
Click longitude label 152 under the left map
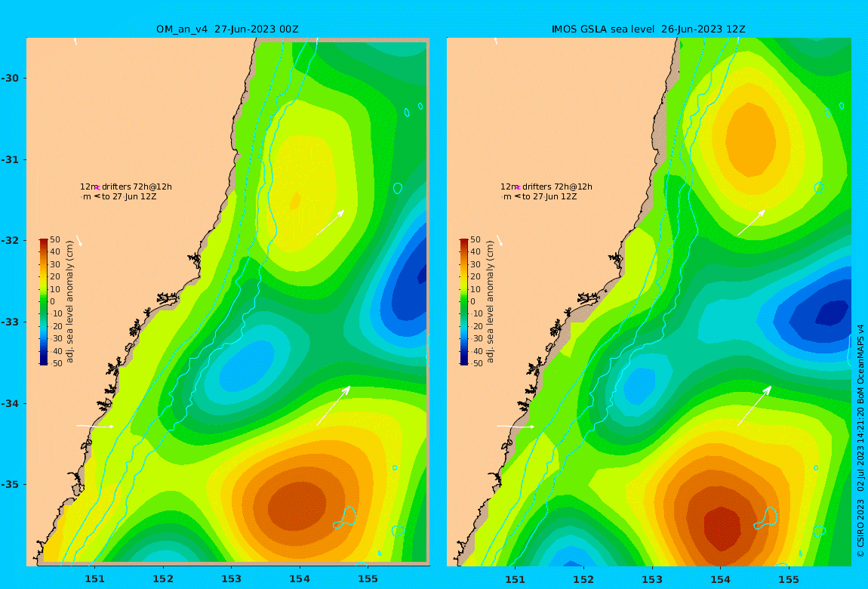pos(163,579)
